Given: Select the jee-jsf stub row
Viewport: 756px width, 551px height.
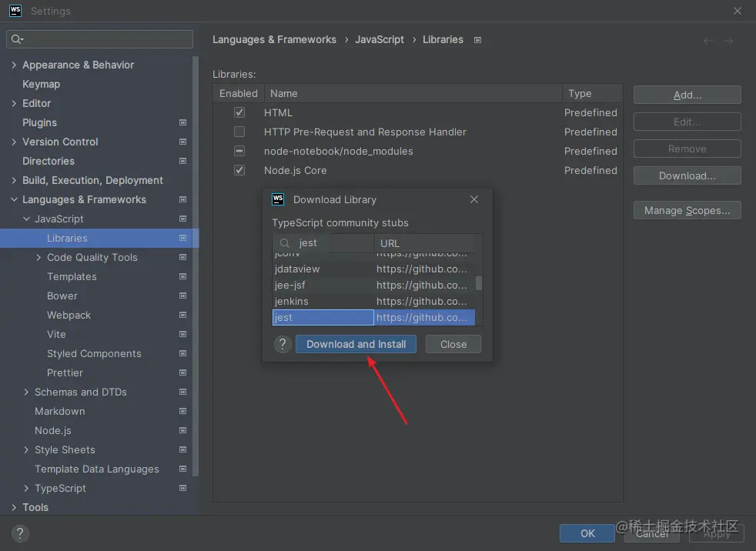Looking at the screenshot, I should pos(373,285).
